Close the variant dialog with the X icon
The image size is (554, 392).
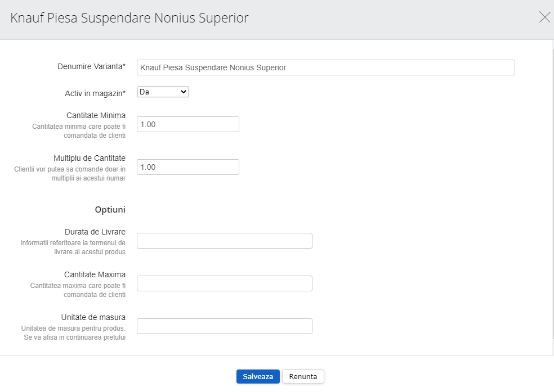click(544, 17)
